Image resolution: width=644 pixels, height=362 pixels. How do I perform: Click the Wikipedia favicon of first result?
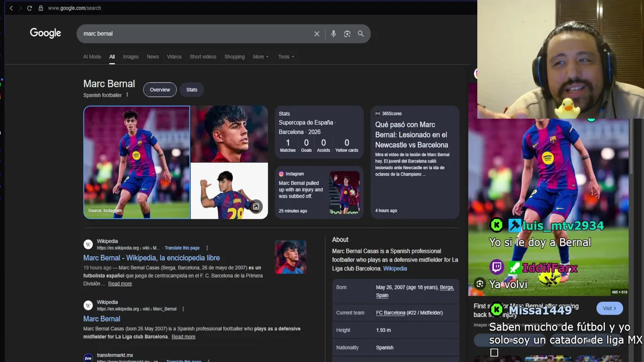click(x=88, y=244)
